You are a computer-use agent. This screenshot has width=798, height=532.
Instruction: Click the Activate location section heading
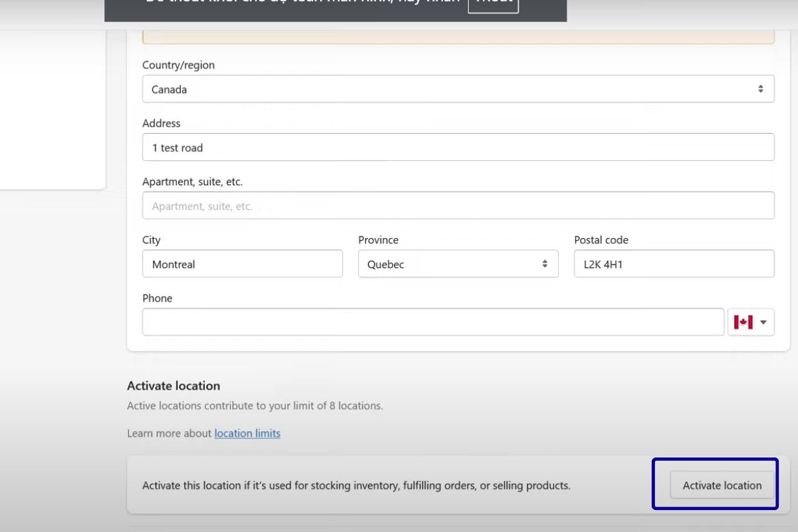174,386
